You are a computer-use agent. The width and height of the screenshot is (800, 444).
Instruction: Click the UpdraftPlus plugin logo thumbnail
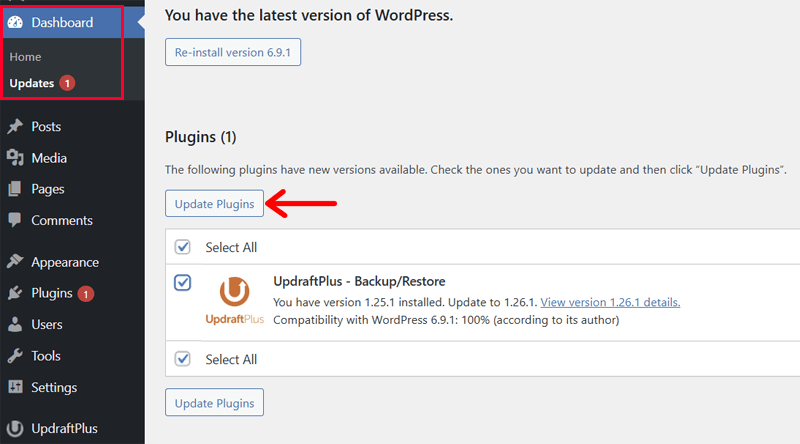pos(235,301)
